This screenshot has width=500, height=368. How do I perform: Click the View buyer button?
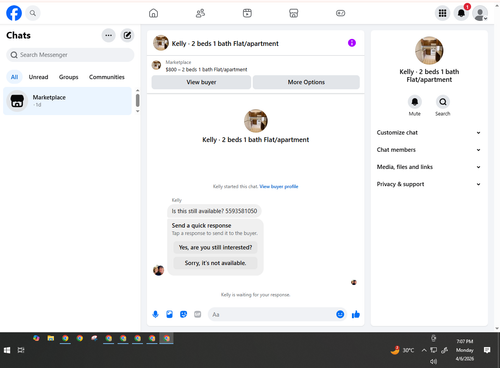click(x=201, y=82)
